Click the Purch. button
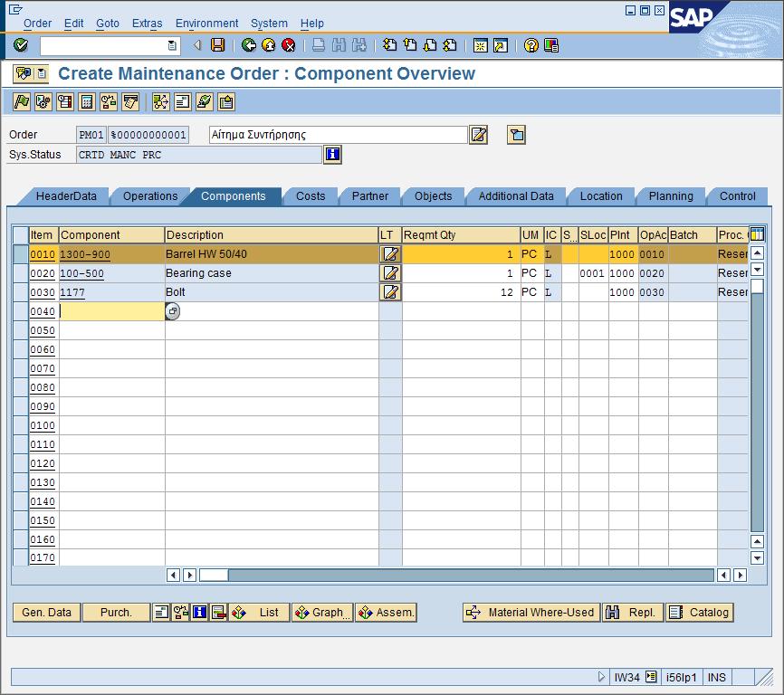The height and width of the screenshot is (695, 784). pyautogui.click(x=116, y=612)
